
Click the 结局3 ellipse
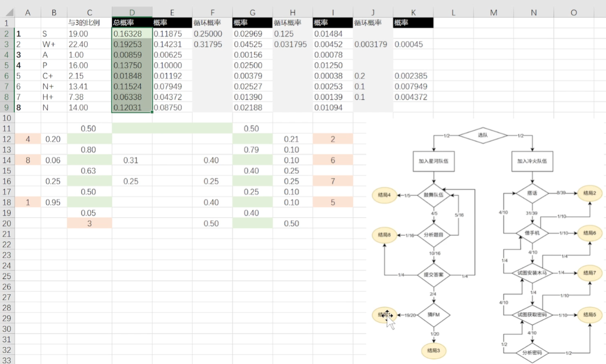pos(434,350)
